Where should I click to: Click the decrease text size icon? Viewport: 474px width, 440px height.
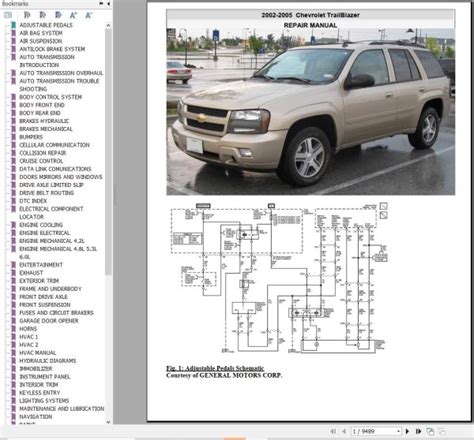tap(88, 15)
